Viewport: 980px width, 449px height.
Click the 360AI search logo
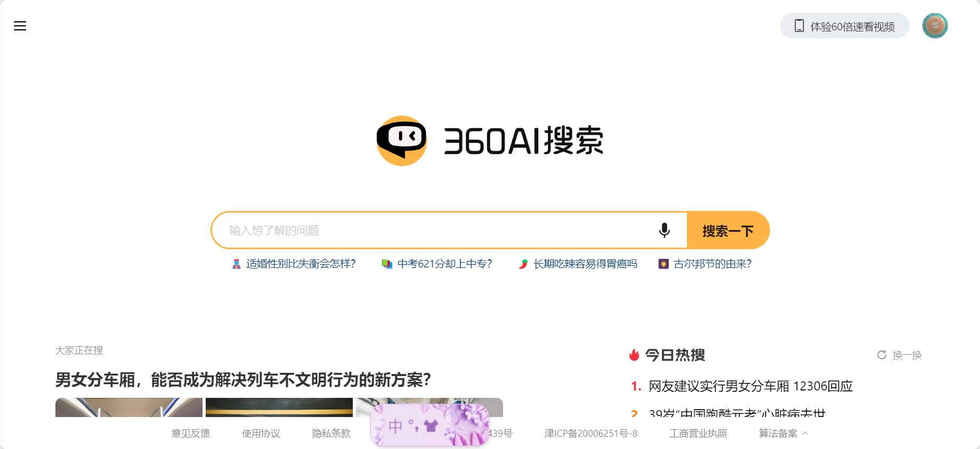(x=490, y=141)
